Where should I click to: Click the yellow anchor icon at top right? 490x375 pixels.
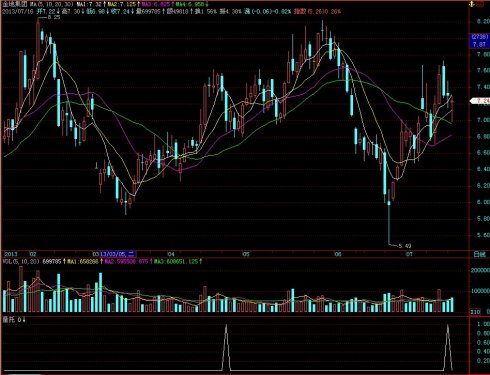point(471,4)
